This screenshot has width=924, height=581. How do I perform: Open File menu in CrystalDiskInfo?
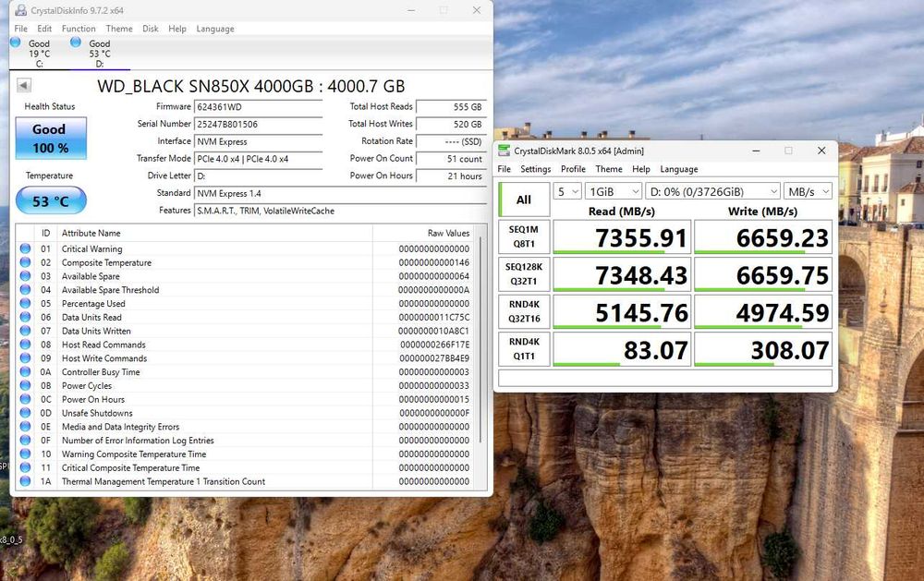coord(20,29)
